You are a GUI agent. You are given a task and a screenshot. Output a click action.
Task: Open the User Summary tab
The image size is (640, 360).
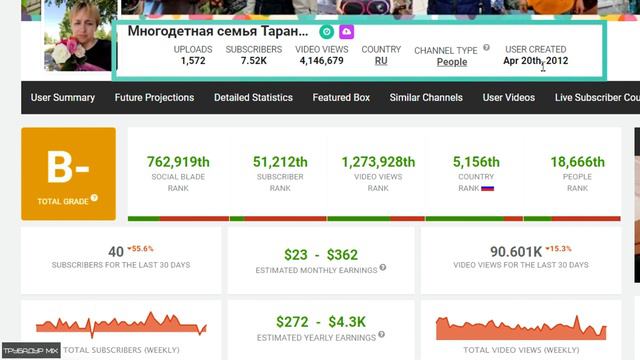(x=63, y=98)
